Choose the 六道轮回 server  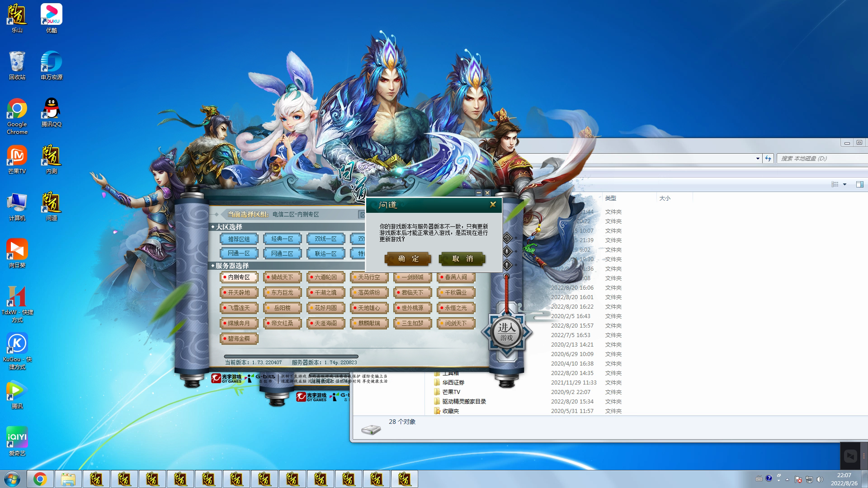tap(325, 277)
